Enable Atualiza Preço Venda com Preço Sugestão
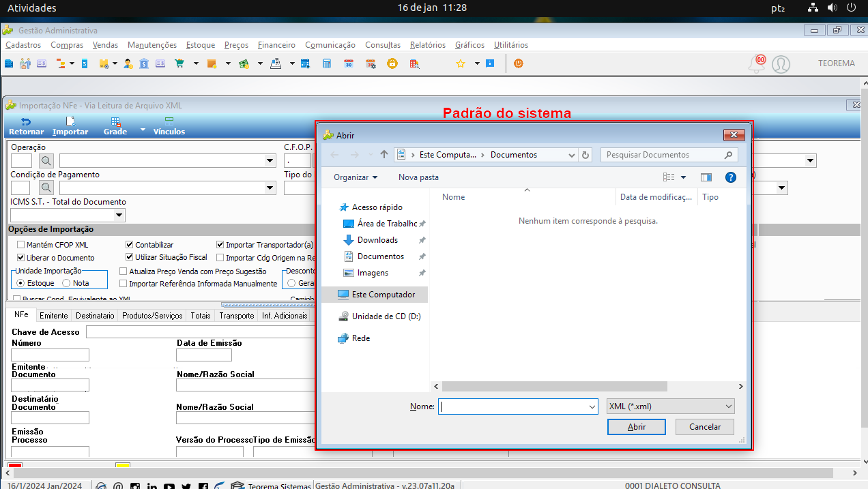This screenshot has height=489, width=868. [x=124, y=271]
